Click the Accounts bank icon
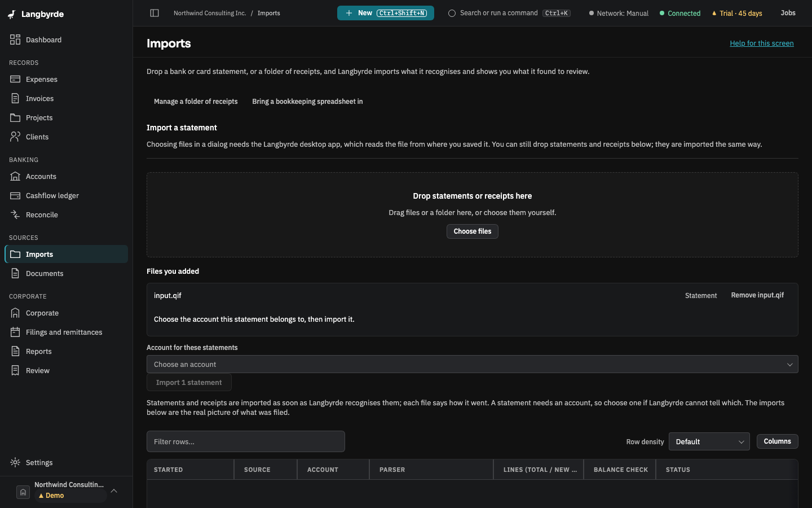Image resolution: width=812 pixels, height=508 pixels. tap(15, 176)
